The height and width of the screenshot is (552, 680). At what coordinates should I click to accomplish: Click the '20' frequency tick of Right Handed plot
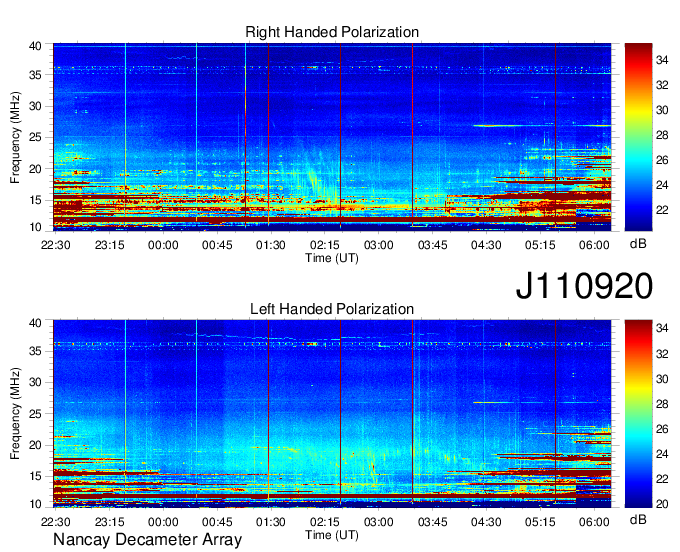[35, 169]
